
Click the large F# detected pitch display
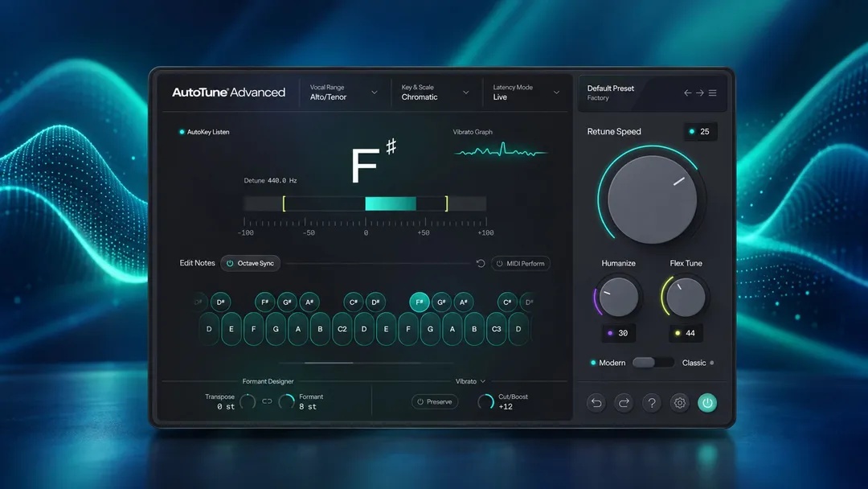(x=373, y=162)
